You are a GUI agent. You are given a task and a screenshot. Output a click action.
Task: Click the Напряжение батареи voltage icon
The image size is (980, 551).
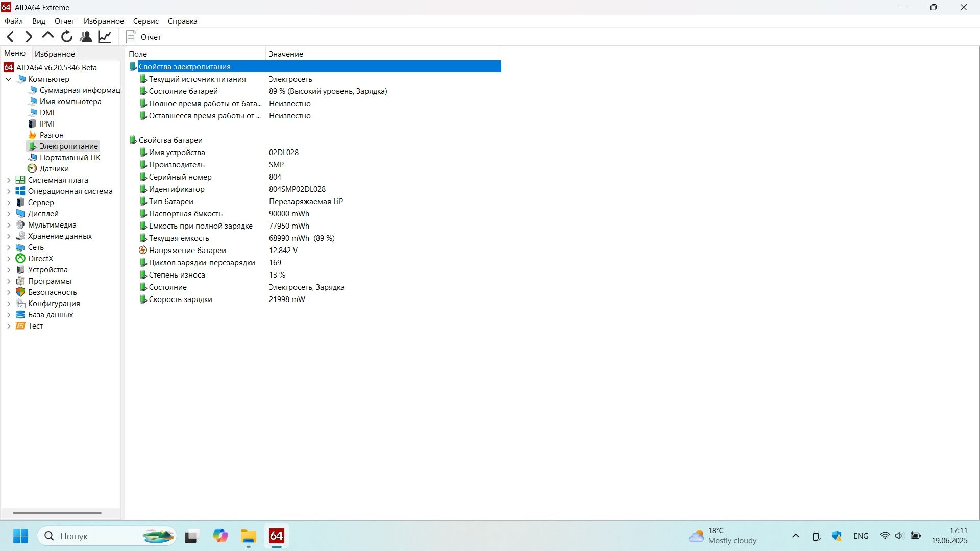(x=143, y=251)
